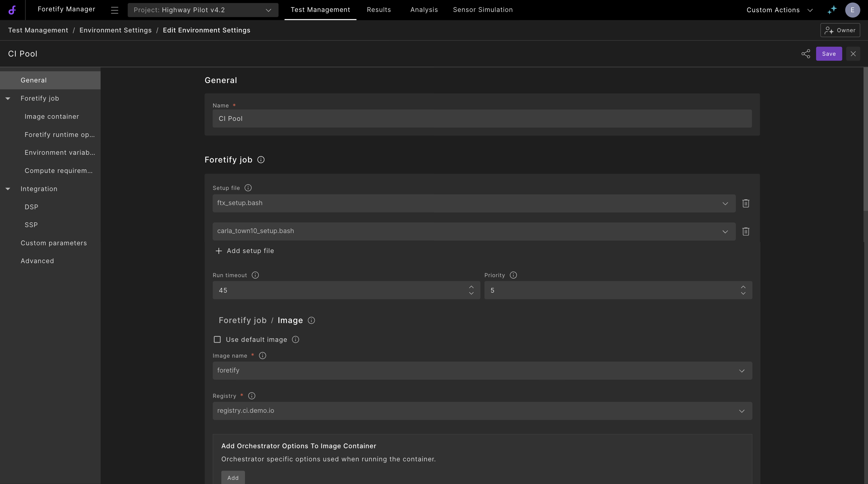Collapse the Foretify job tree section

pyautogui.click(x=8, y=98)
